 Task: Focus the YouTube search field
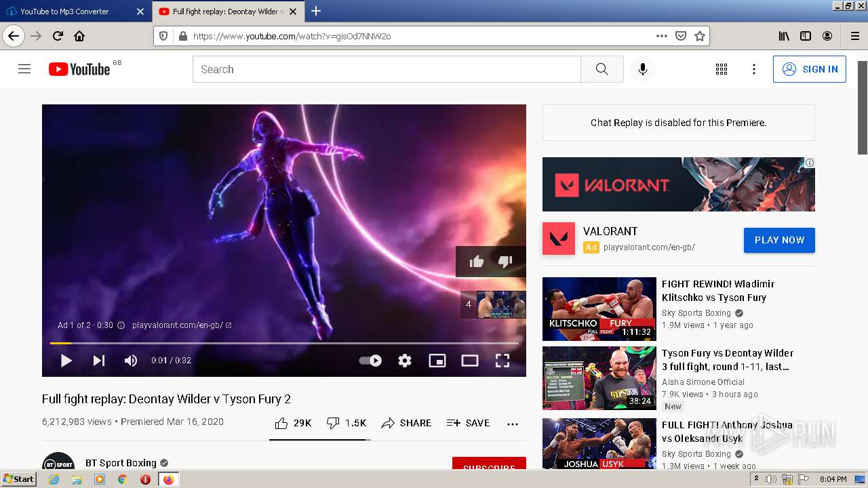[387, 69]
